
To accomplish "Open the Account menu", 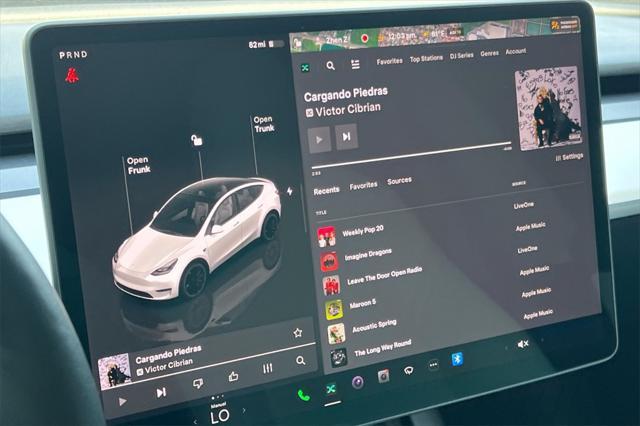I will pyautogui.click(x=516, y=51).
